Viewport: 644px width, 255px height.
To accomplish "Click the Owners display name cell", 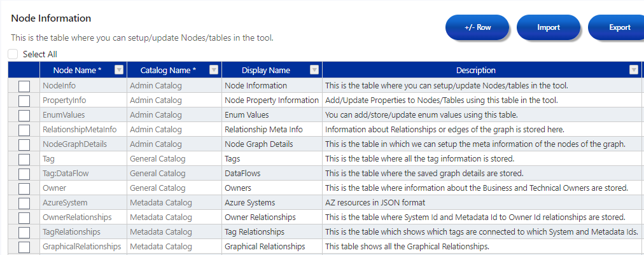I will 272,188.
